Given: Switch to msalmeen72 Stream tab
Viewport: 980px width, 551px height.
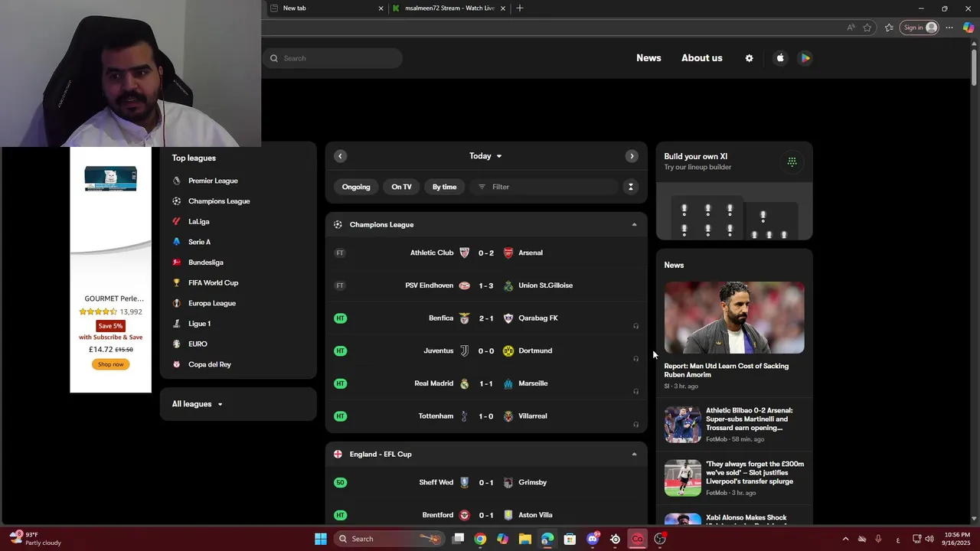Looking at the screenshot, I should point(449,8).
